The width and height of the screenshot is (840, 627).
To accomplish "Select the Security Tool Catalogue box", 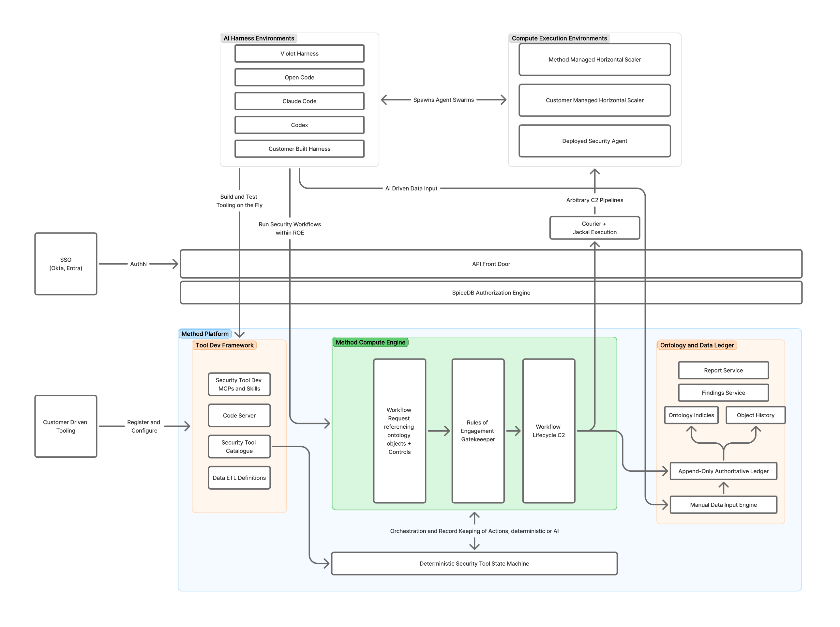I will pyautogui.click(x=239, y=447).
